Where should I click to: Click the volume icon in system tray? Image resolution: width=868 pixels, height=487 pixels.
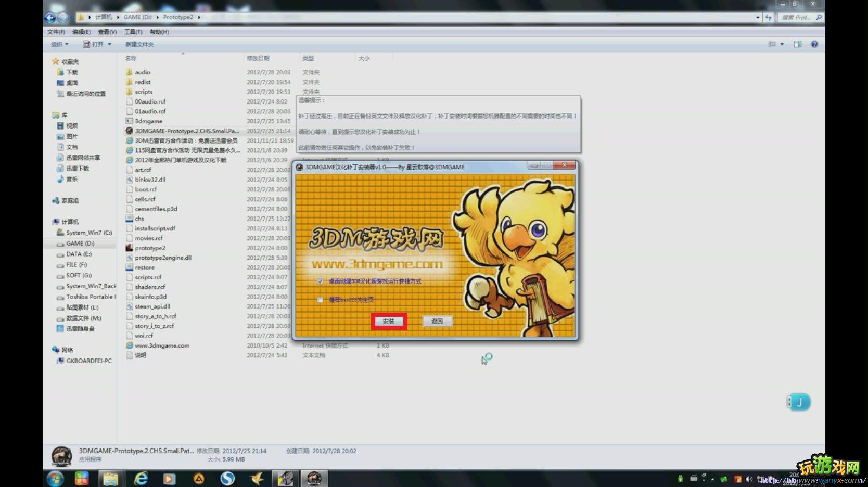(749, 479)
